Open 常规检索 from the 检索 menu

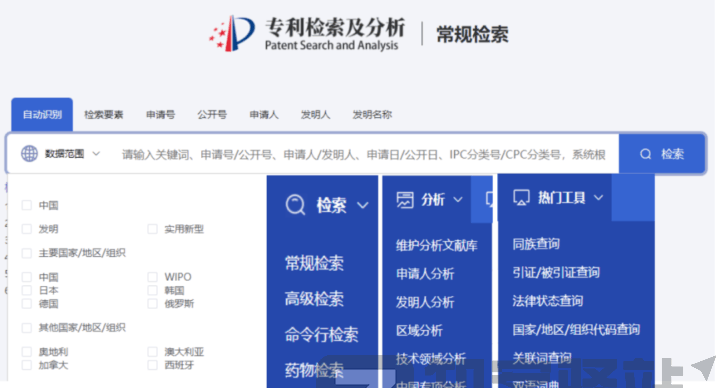tap(314, 263)
